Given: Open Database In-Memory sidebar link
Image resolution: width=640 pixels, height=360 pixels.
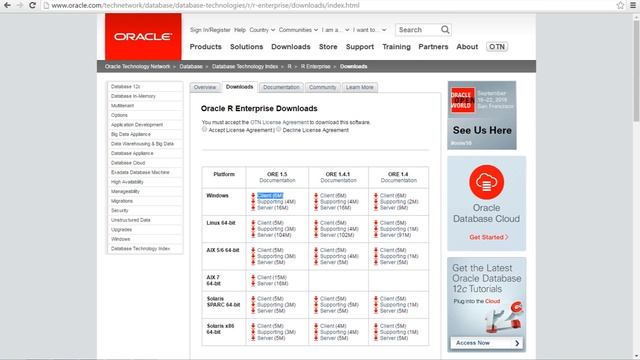Looking at the screenshot, I should (133, 96).
